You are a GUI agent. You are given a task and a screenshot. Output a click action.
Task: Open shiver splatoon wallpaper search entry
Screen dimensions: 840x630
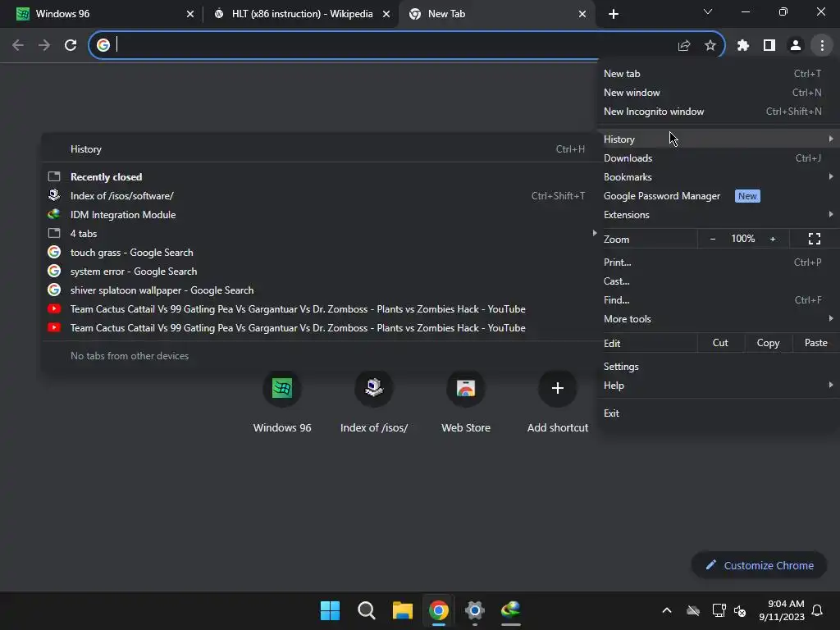click(321, 290)
